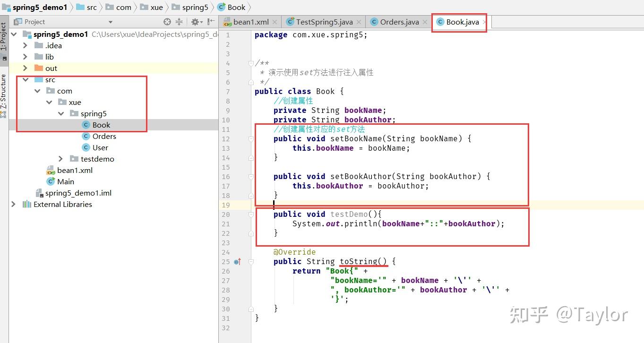Close the Orders.java tab
Screen dimensions: 644x343
(425, 22)
